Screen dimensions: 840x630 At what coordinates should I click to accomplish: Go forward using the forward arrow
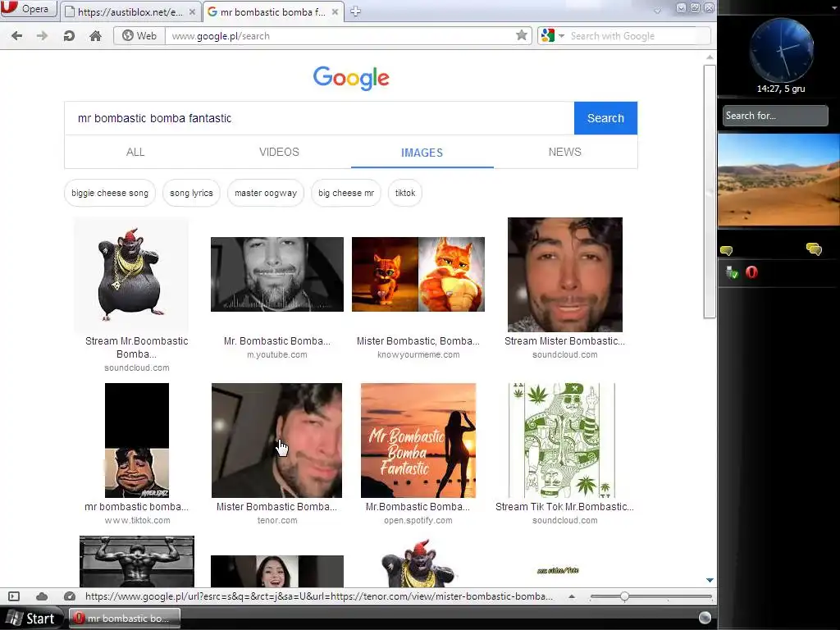point(43,36)
